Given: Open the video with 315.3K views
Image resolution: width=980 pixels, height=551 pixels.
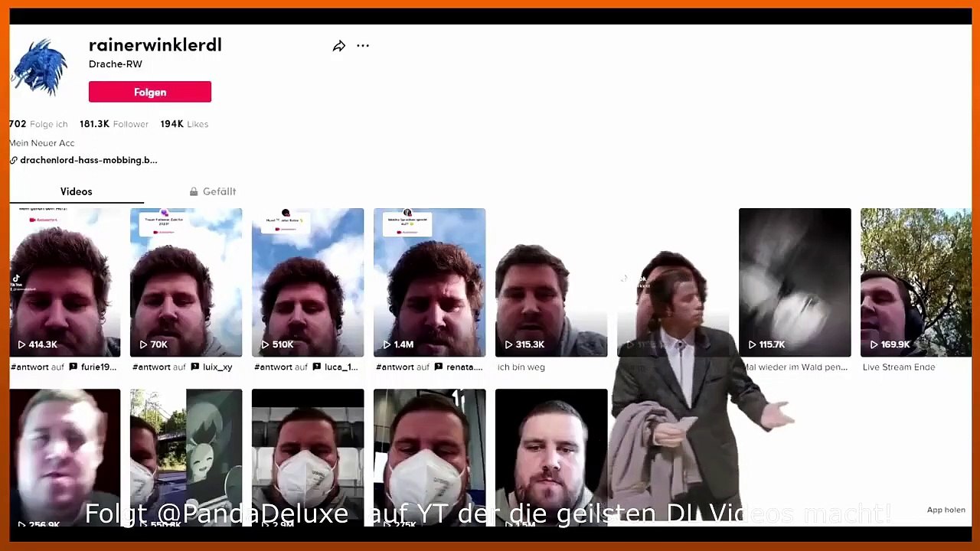Looking at the screenshot, I should tap(551, 282).
